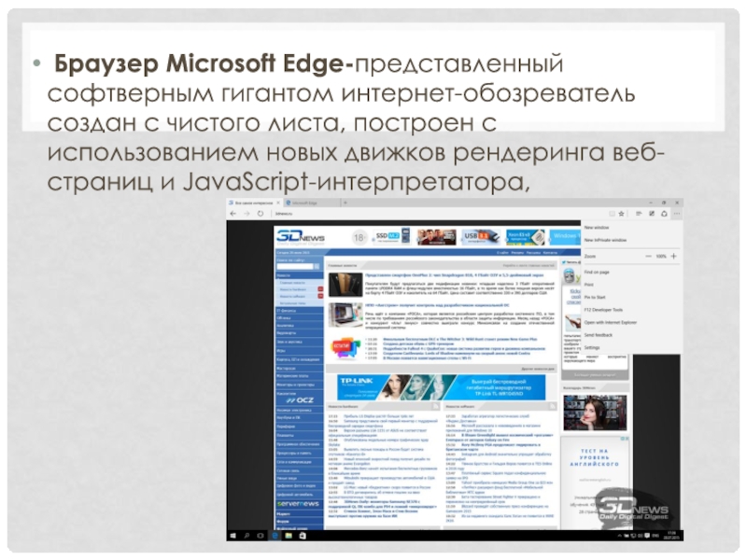
Task: Open second news article laptop thumbnail
Action: pyautogui.click(x=345, y=315)
